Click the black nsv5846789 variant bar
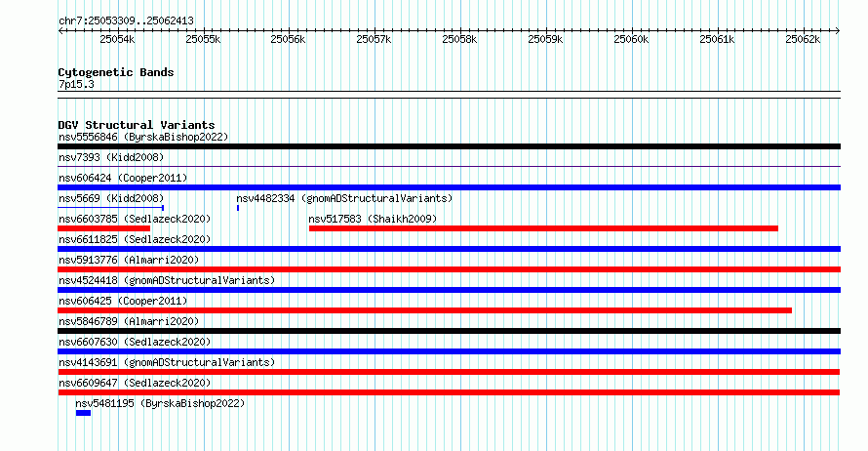This screenshot has height=451, width=868. [449, 331]
